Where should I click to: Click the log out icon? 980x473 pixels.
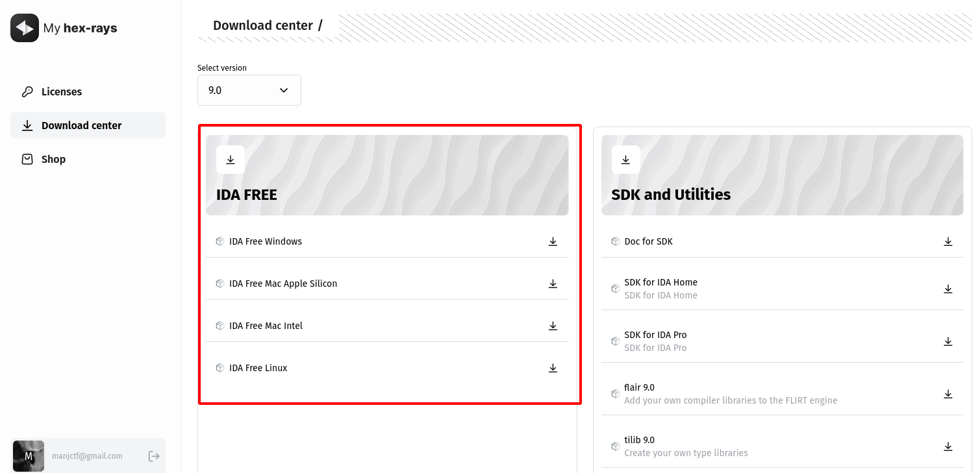(154, 456)
